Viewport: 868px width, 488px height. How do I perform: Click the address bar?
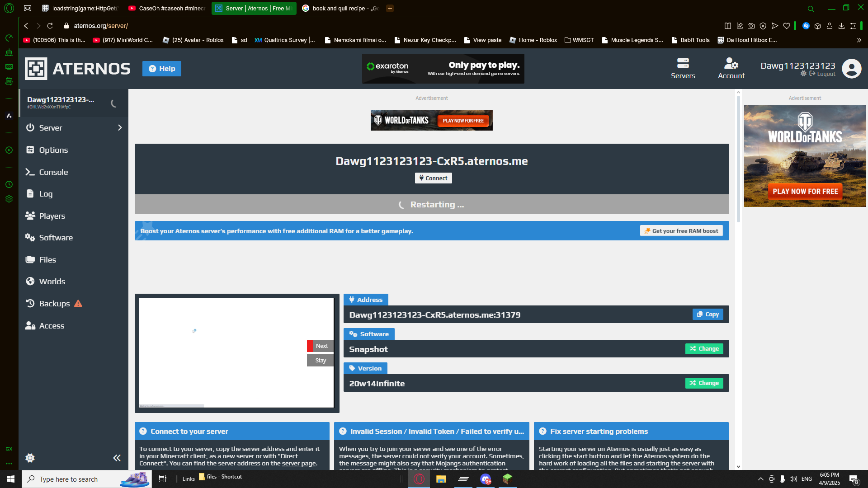click(389, 26)
